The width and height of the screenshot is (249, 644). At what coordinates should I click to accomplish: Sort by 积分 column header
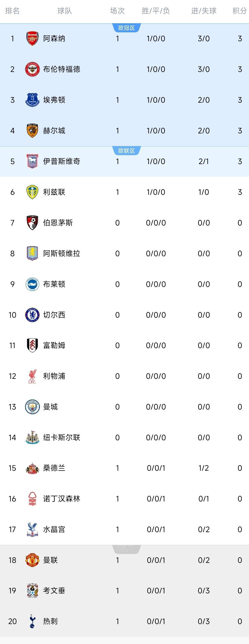click(x=239, y=11)
